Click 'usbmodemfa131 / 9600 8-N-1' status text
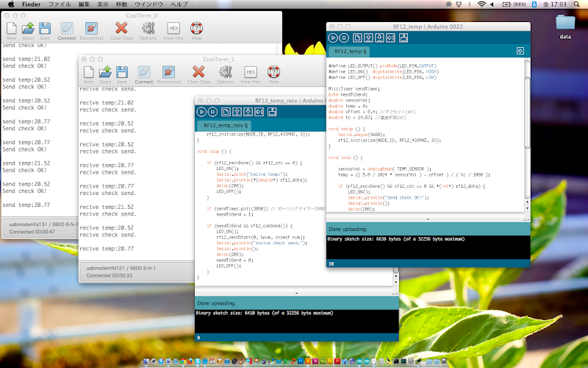The height and width of the screenshot is (368, 588). coord(43,224)
